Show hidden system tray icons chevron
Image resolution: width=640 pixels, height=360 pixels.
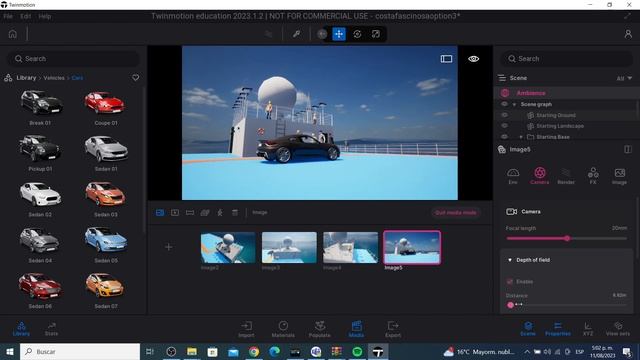tap(527, 351)
